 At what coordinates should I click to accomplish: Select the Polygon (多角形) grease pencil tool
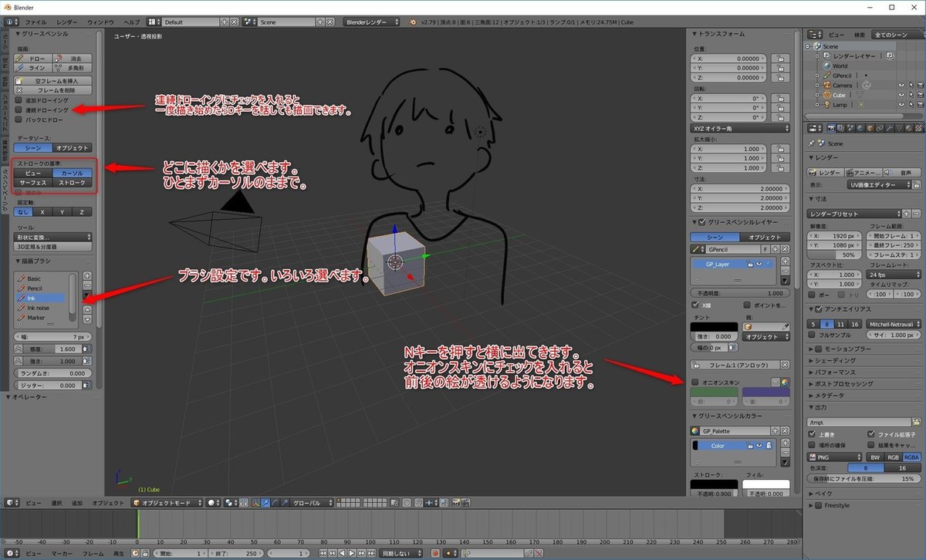(x=73, y=68)
